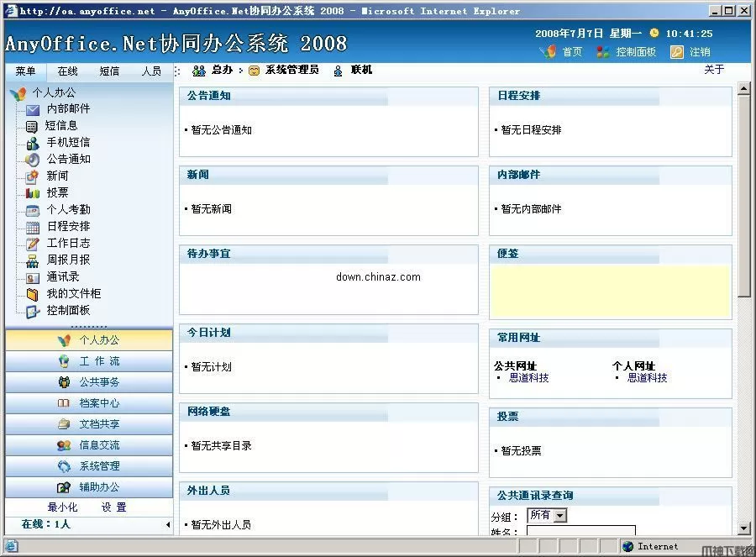Screen dimensions: 756x557
Task: Open the 菜单 menu
Action: point(24,71)
